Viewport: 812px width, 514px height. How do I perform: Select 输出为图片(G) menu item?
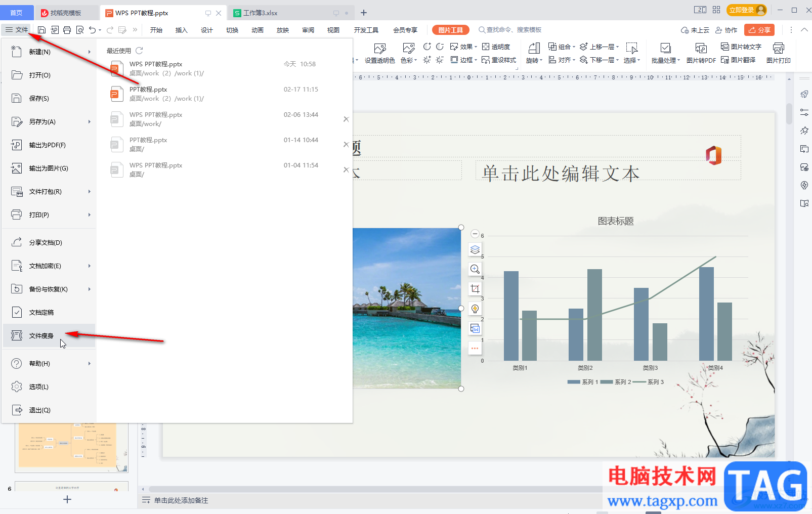[x=49, y=168]
